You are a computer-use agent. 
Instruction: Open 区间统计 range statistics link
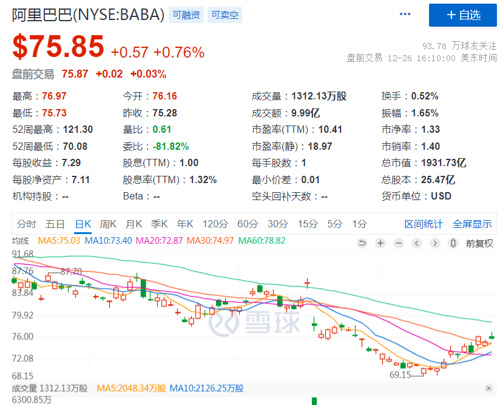click(x=424, y=224)
